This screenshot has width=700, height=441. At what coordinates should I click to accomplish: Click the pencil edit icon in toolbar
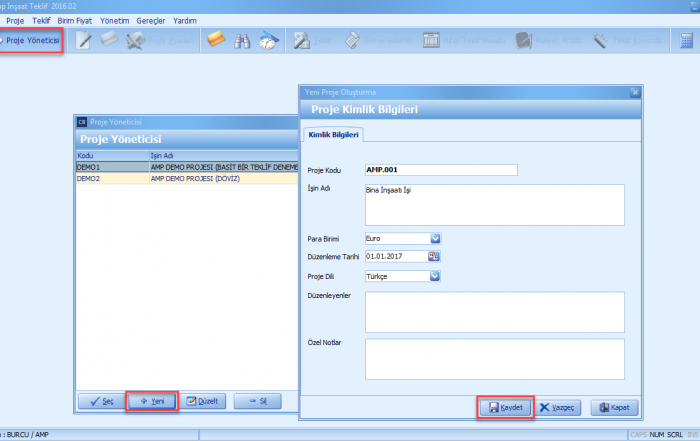85,41
